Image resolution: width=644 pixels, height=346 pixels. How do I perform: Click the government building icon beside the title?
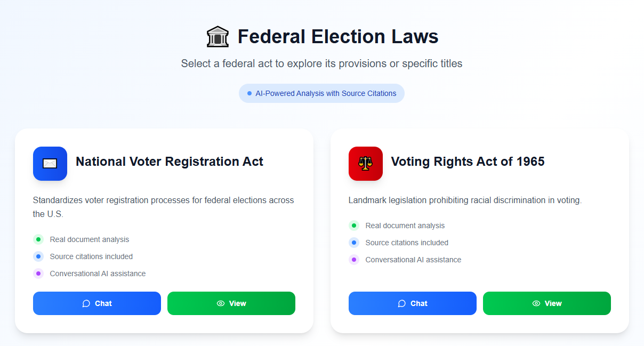tap(218, 37)
